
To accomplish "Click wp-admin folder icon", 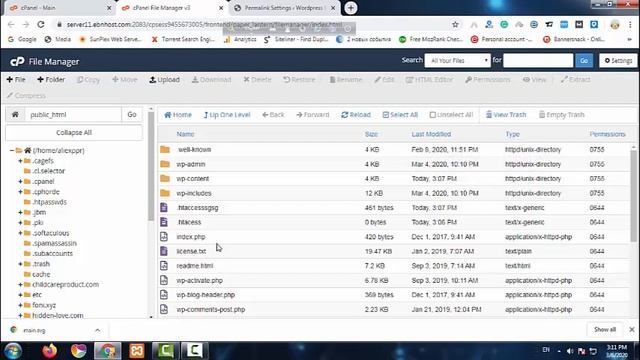I will coord(165,164).
